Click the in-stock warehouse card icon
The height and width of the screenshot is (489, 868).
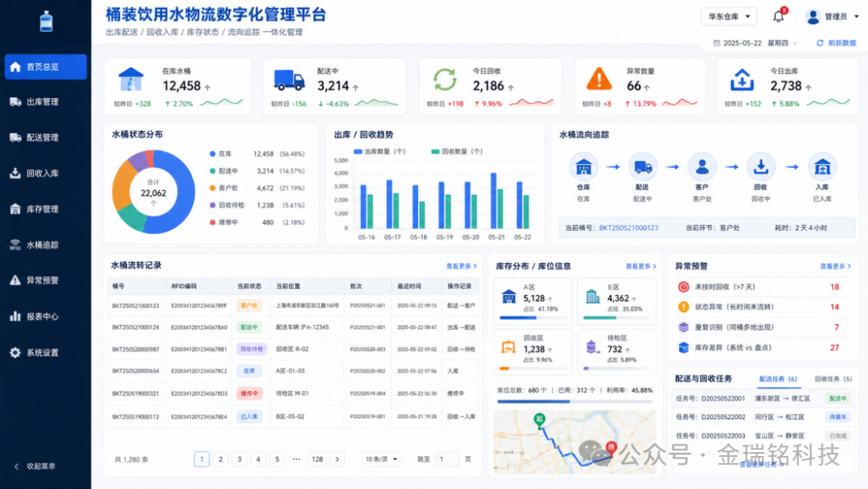pyautogui.click(x=131, y=79)
